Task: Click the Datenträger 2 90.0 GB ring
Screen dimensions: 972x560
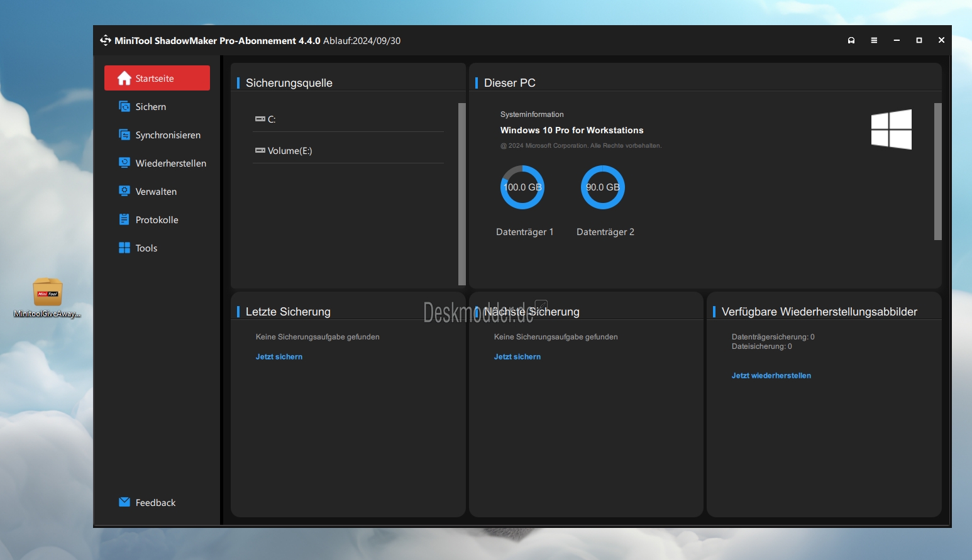Action: 603,187
